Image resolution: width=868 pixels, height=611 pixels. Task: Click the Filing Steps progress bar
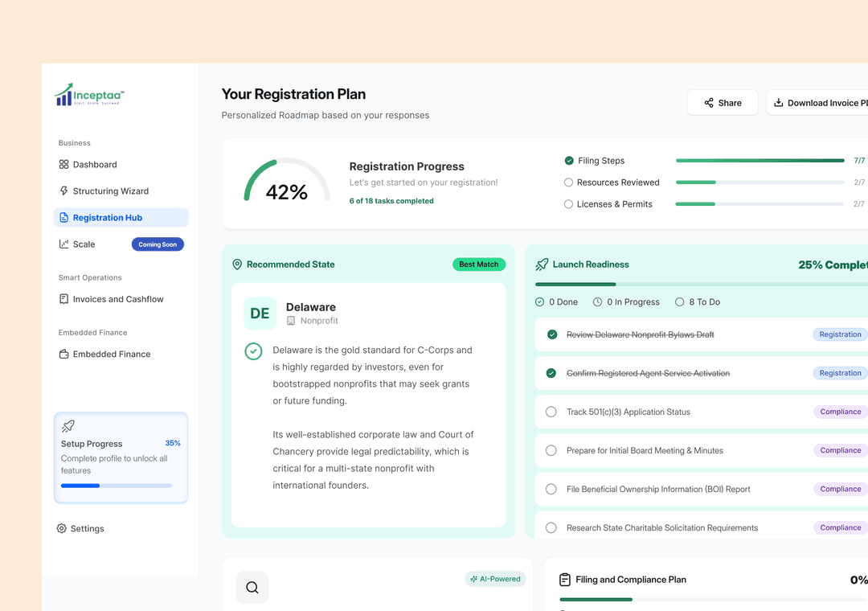pyautogui.click(x=760, y=161)
